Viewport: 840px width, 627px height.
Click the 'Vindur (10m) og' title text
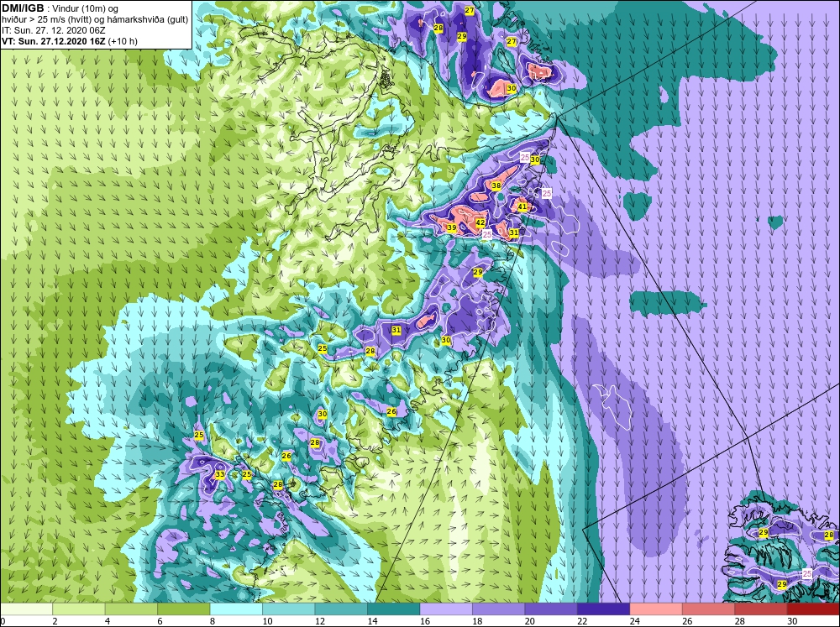[x=86, y=8]
